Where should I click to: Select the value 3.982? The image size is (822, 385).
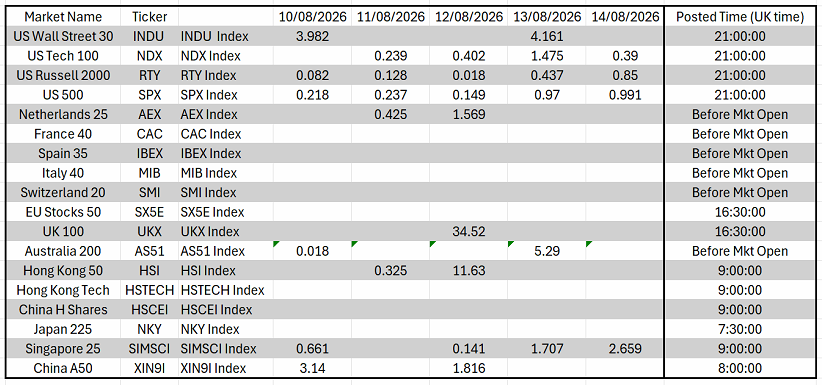tap(312, 37)
